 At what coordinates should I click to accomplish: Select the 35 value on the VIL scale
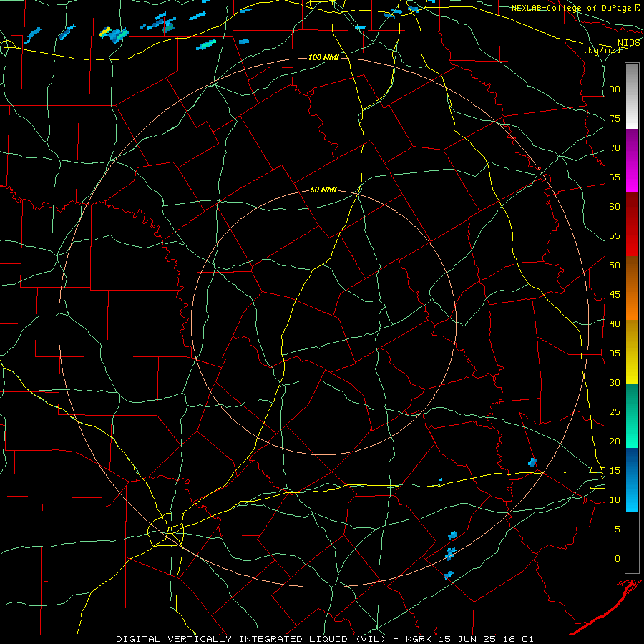coord(615,353)
